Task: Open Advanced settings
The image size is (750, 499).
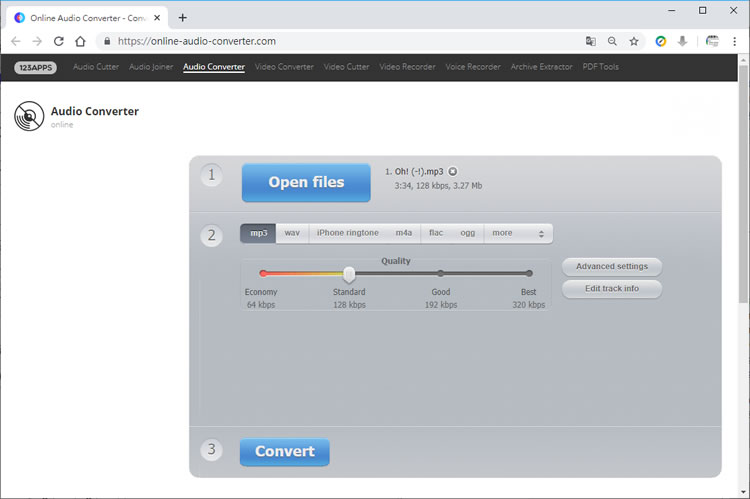Action: [x=612, y=266]
